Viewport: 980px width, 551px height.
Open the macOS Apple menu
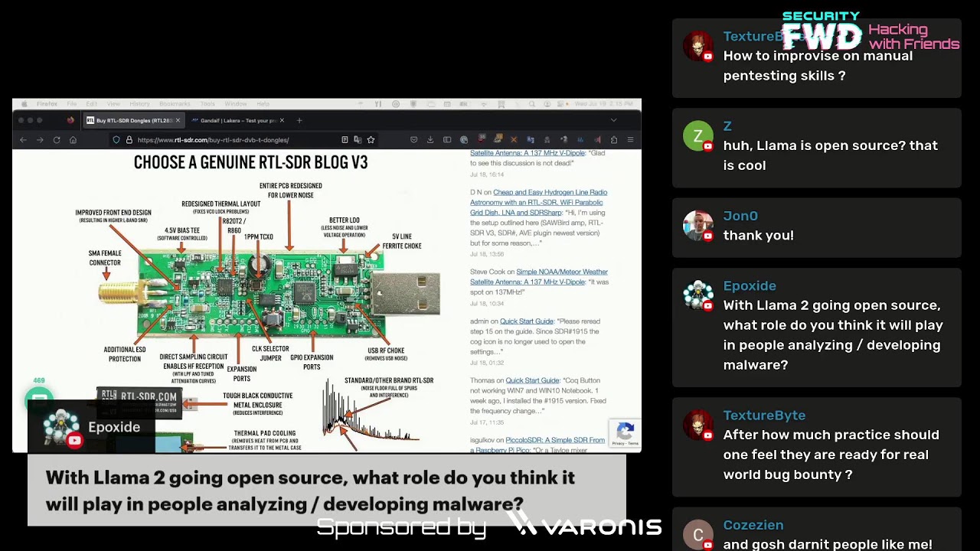24,104
